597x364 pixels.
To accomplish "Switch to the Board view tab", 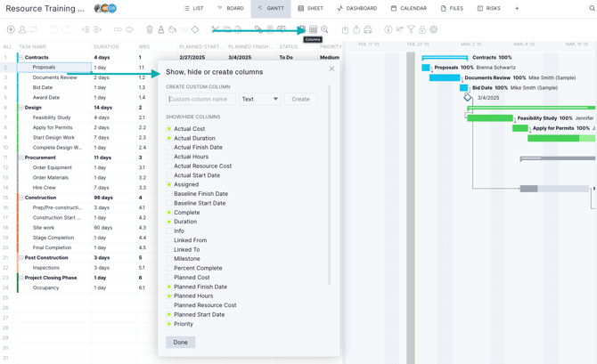I will click(x=231, y=8).
